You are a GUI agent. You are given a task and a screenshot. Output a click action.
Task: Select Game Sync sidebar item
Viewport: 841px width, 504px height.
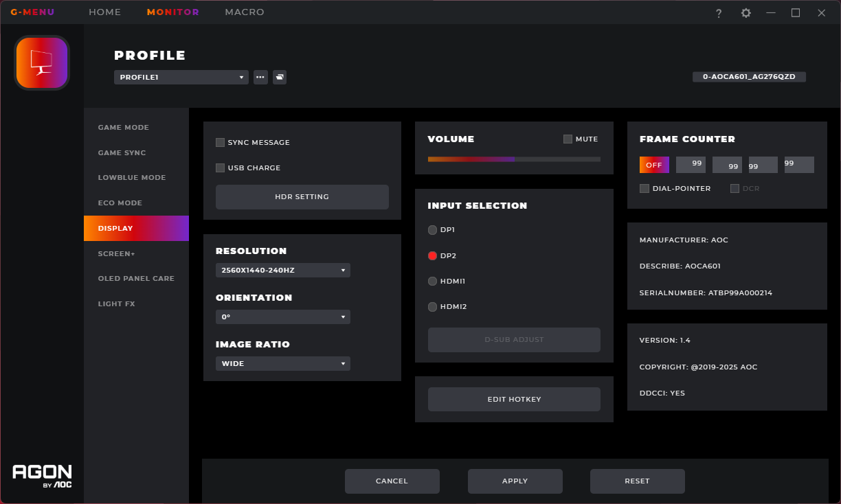coord(136,153)
